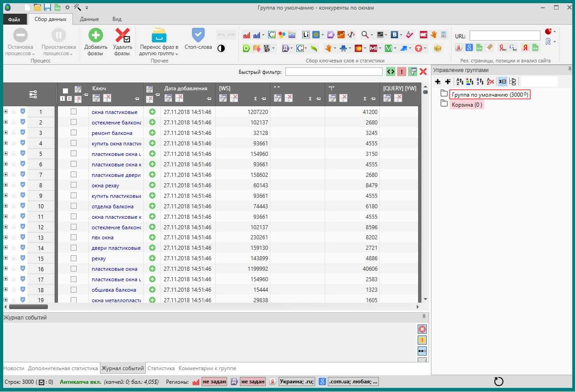Click the green Добавить фразы plus icon

[95, 36]
